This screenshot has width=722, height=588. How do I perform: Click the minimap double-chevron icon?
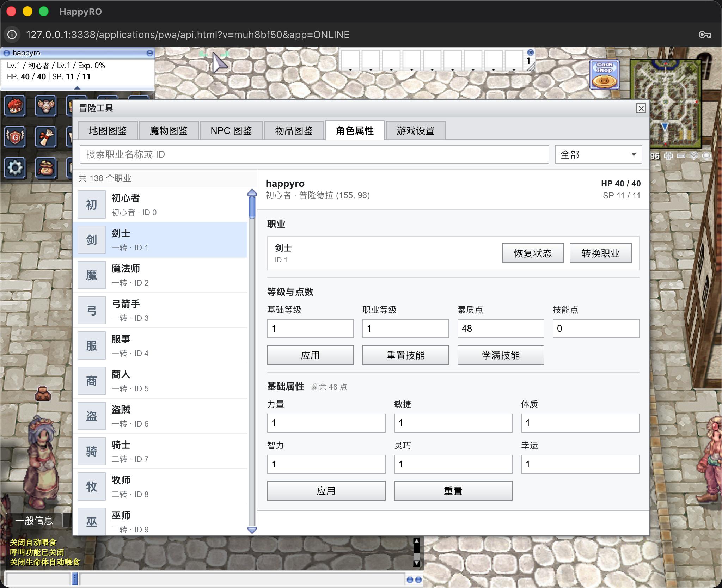(694, 155)
